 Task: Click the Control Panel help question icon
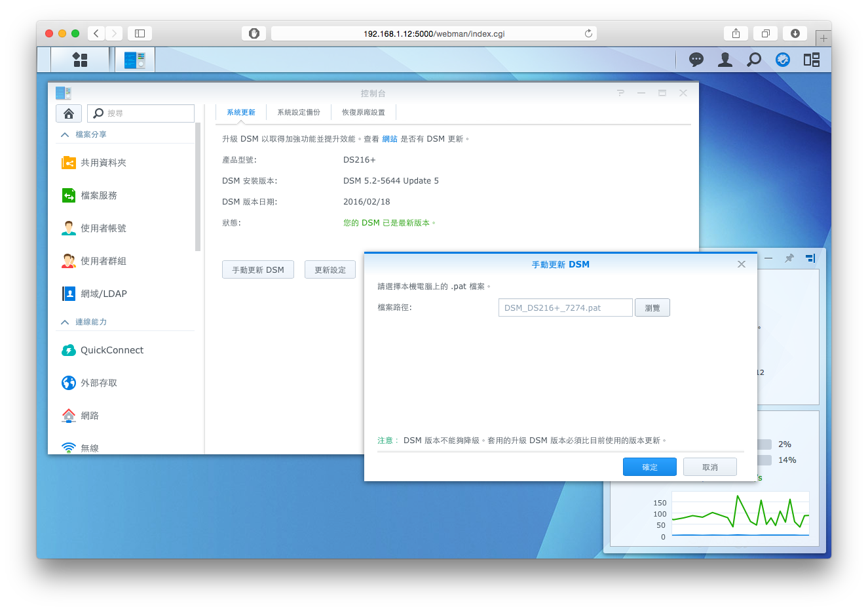(x=620, y=93)
